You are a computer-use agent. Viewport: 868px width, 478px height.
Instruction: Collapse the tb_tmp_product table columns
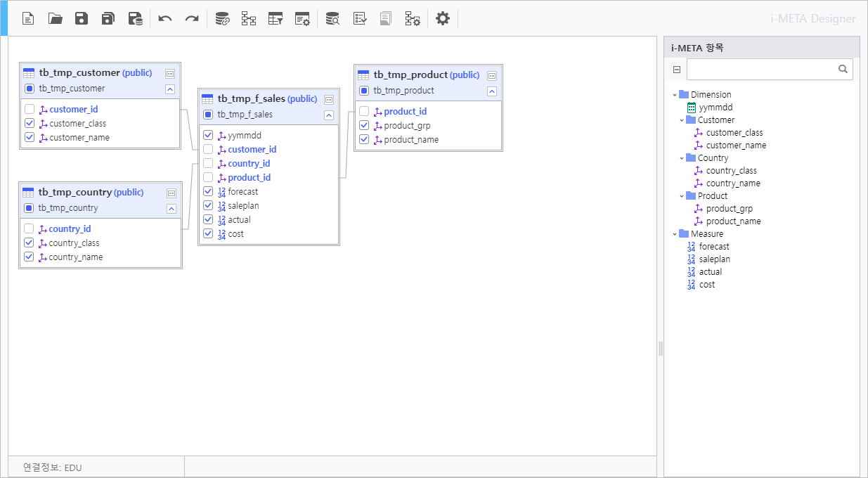[x=492, y=91]
